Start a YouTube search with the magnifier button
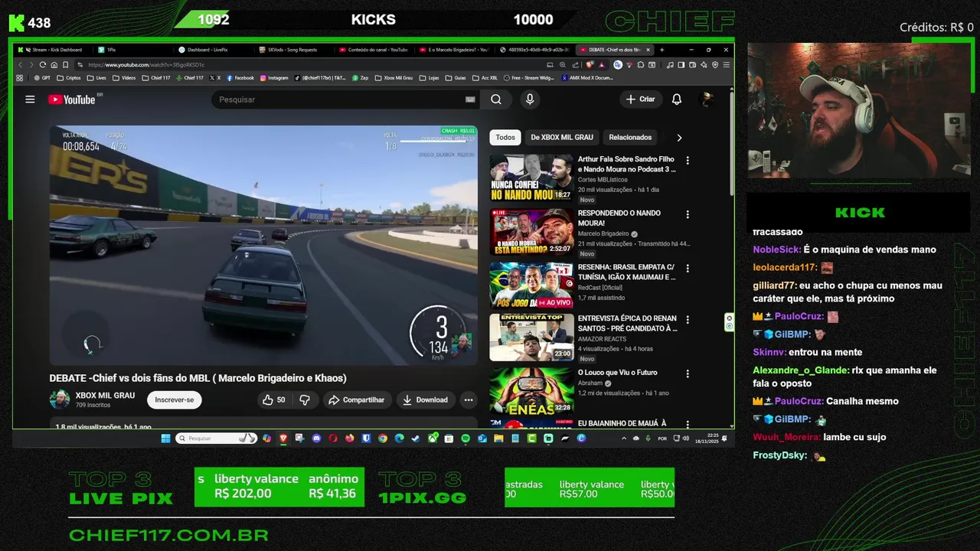This screenshot has width=980, height=551. [496, 99]
